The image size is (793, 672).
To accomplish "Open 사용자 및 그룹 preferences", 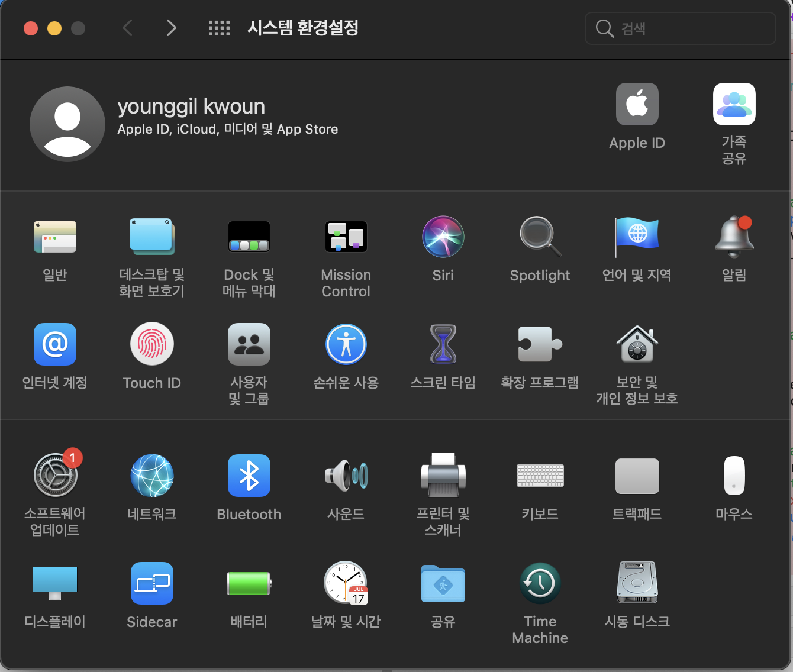I will [249, 344].
